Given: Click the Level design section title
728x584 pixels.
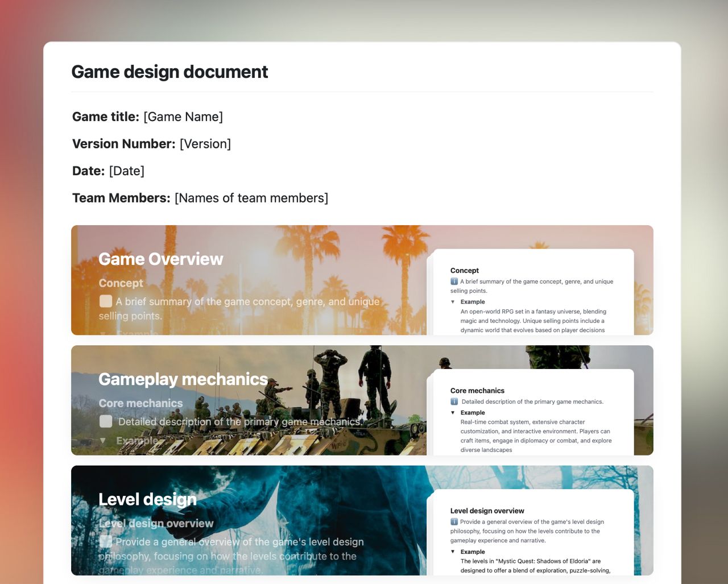Looking at the screenshot, I should [147, 499].
